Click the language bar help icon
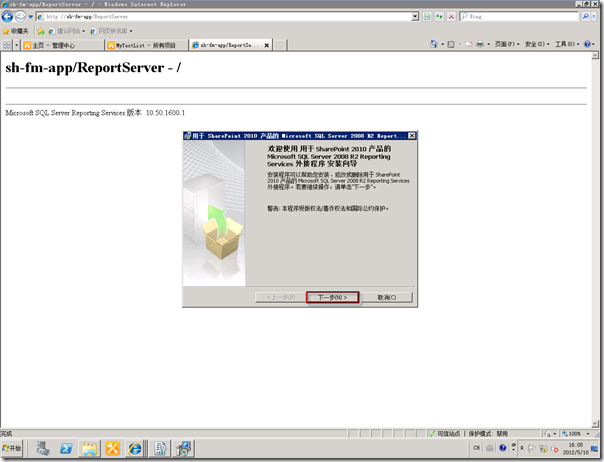This screenshot has height=462, width=604. pyautogui.click(x=502, y=448)
